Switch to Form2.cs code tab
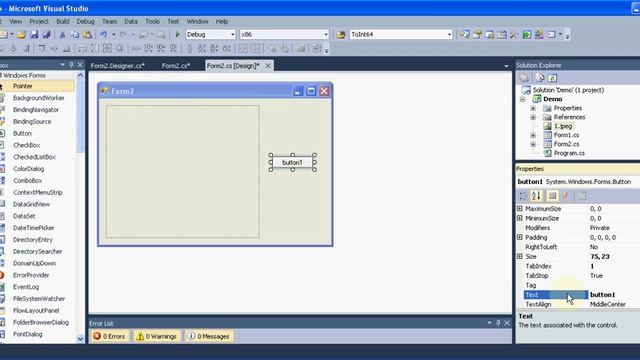Viewport: 640px width, 360px height. (176, 66)
